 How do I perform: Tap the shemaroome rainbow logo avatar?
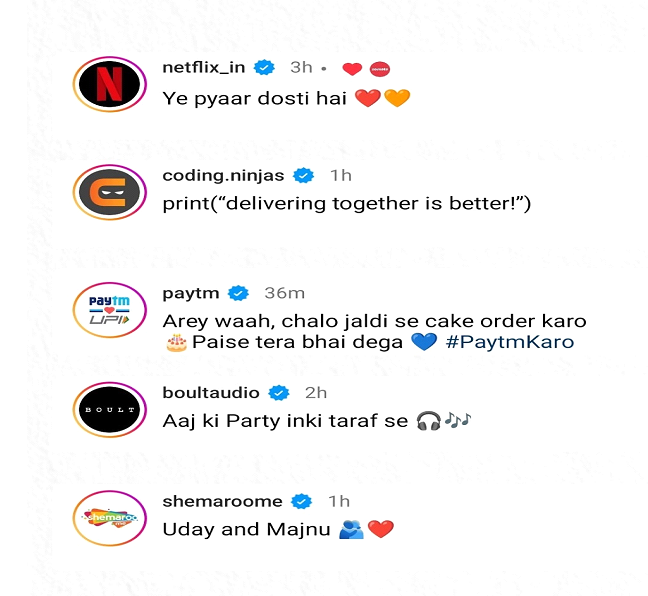pos(110,518)
